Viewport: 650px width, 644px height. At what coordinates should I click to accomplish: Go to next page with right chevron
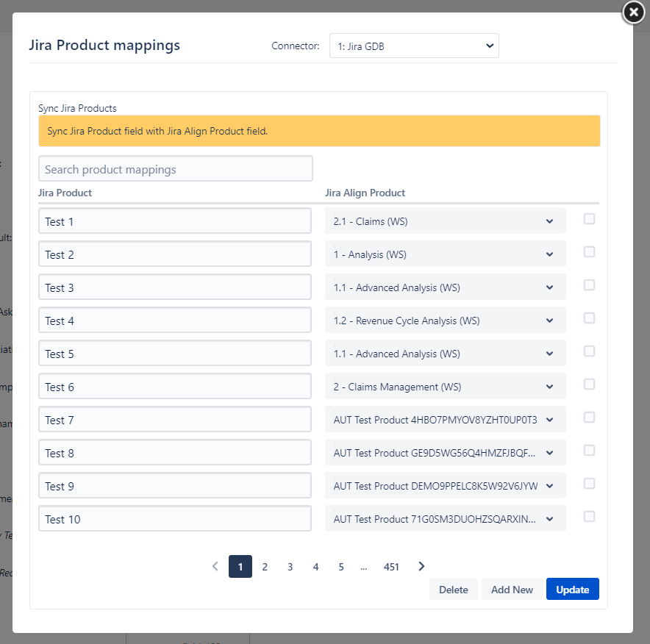[421, 566]
